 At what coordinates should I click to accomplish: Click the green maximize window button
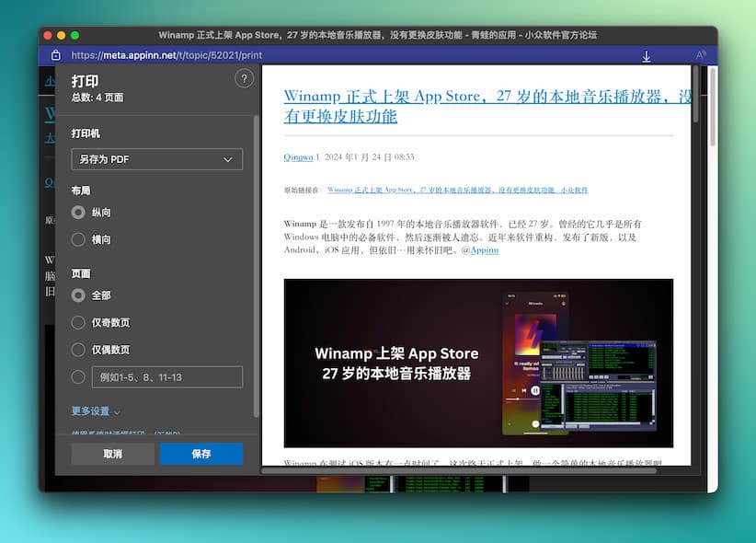75,35
